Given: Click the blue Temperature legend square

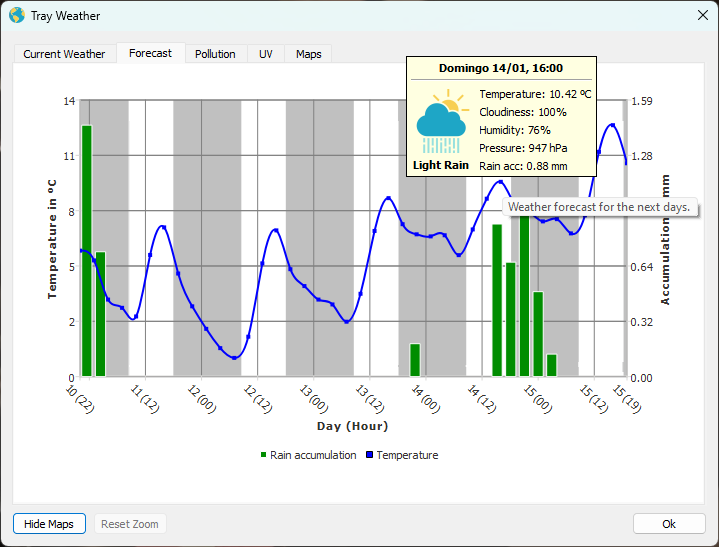Looking at the screenshot, I should pos(369,455).
